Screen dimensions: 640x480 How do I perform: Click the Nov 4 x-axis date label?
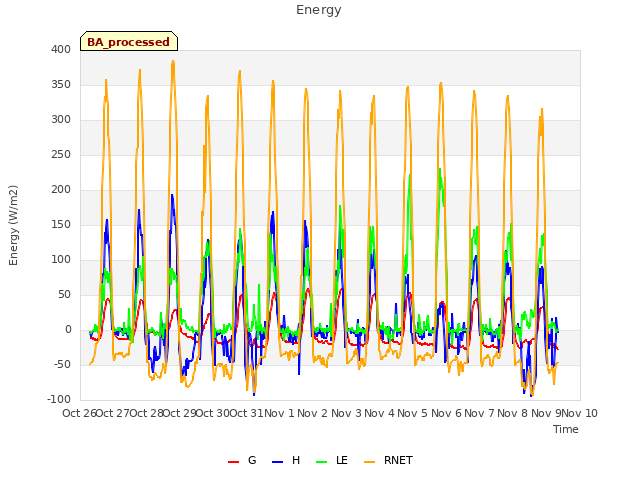click(x=379, y=413)
